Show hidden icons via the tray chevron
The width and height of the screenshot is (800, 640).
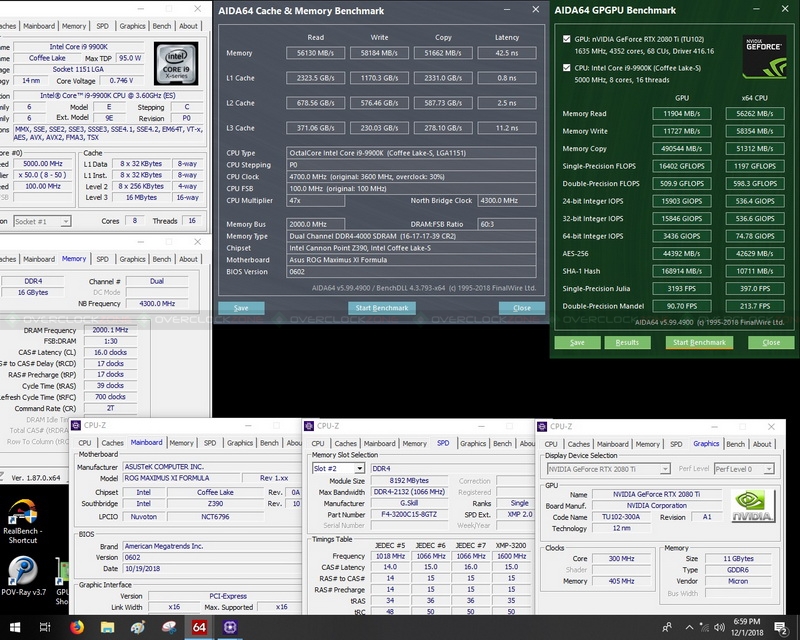(x=689, y=627)
